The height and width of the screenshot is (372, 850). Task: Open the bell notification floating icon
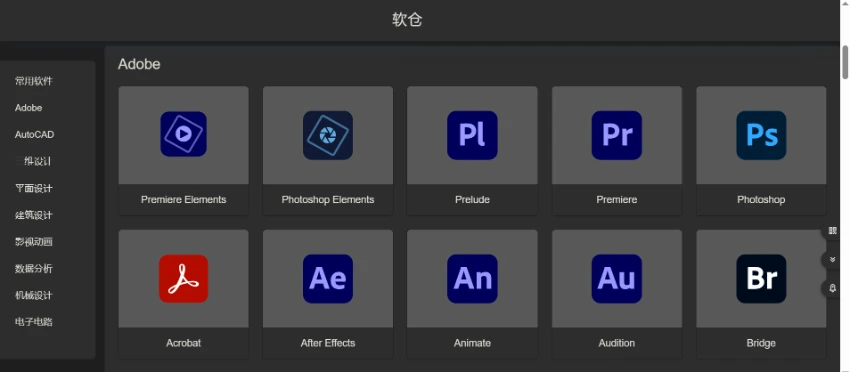coord(833,288)
